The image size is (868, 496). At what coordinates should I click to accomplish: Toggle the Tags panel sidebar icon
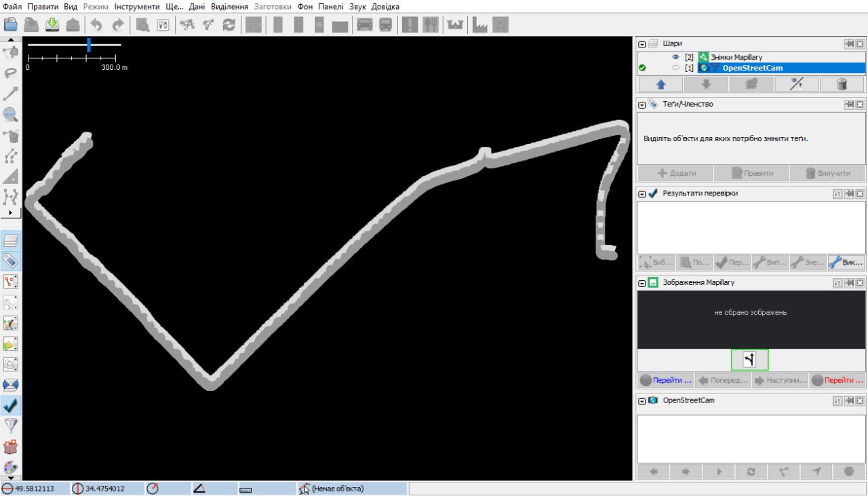click(x=11, y=261)
